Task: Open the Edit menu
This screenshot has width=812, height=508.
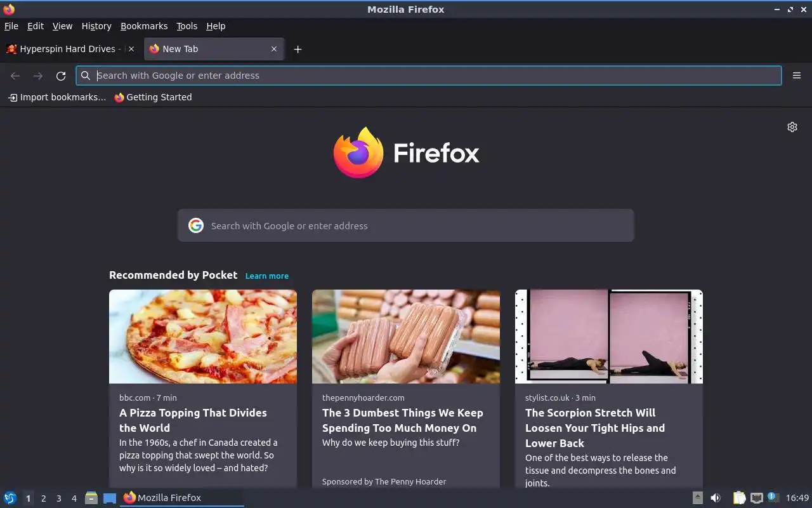Action: [36, 26]
